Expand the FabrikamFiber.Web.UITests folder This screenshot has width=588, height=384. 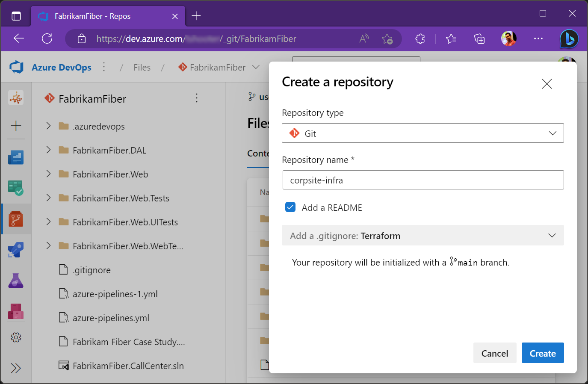click(48, 222)
